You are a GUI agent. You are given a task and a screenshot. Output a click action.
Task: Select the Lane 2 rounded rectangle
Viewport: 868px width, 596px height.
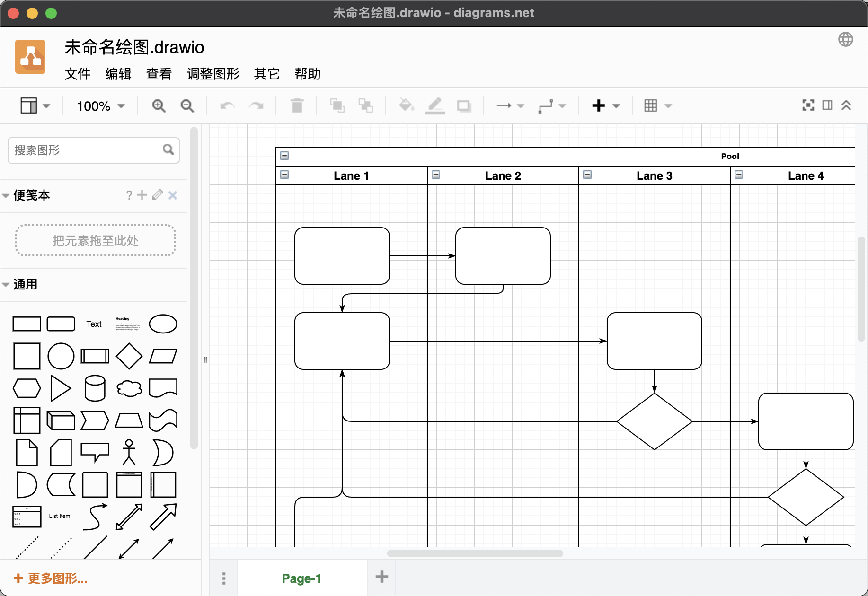pyautogui.click(x=503, y=256)
